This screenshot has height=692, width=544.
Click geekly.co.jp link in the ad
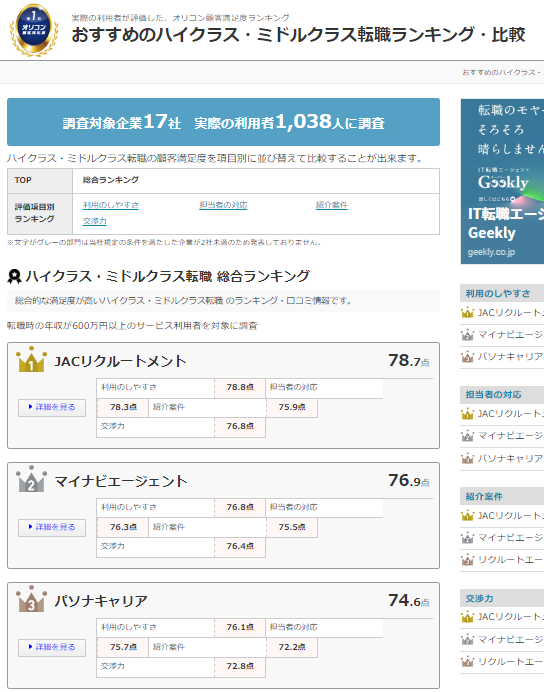491,252
